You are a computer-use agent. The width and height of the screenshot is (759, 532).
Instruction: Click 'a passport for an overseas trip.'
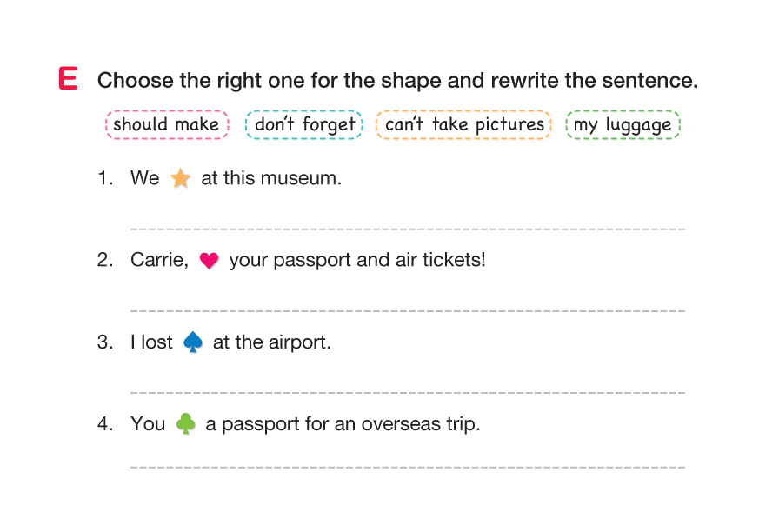pos(343,424)
